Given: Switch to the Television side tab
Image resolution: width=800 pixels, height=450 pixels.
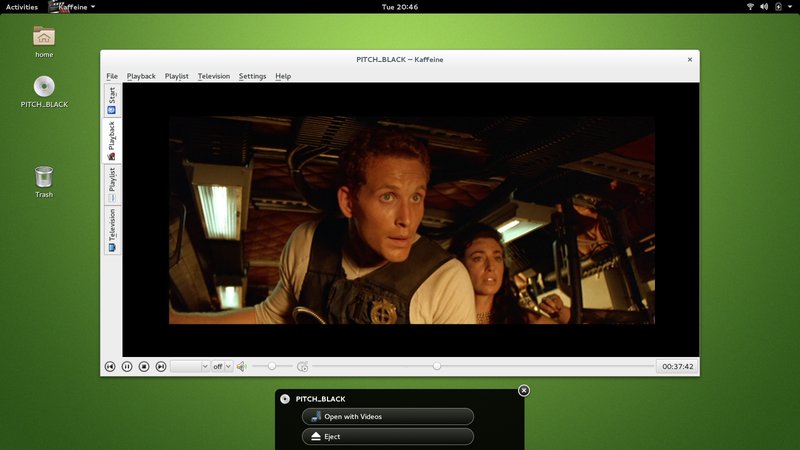Looking at the screenshot, I should click(x=112, y=230).
